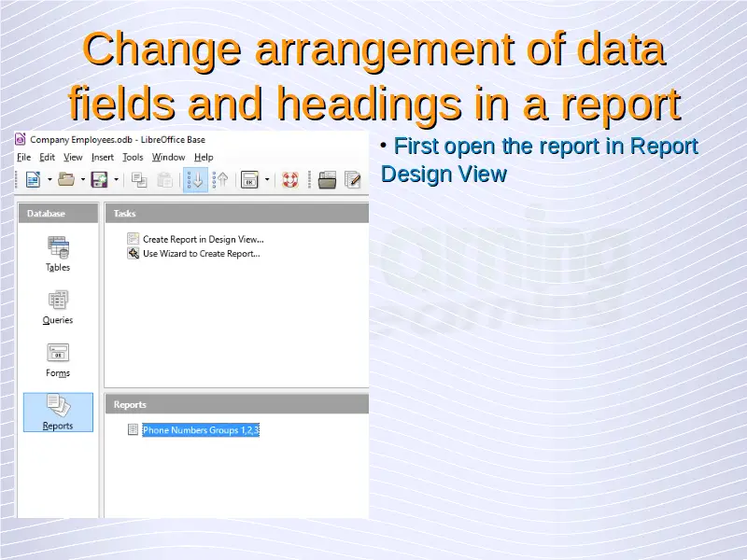Expand the Save dropdown arrow
Viewport: 747px width, 560px height.
[116, 179]
